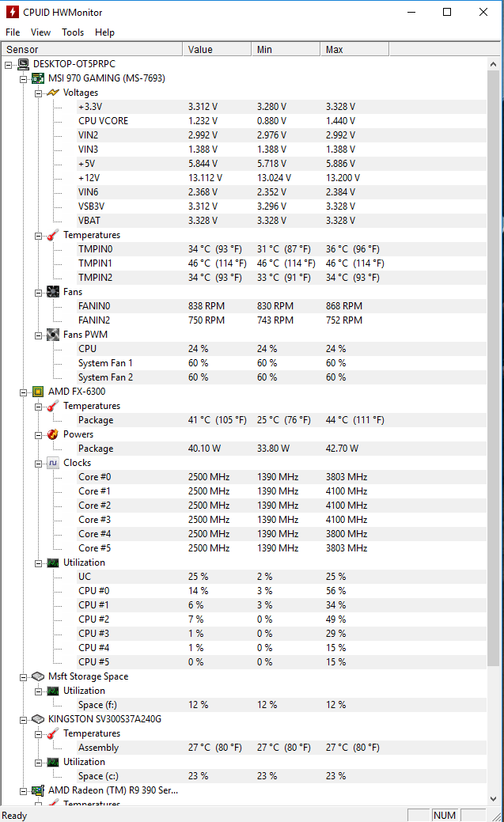Click the Voltages lightning bolt icon
The image size is (504, 822).
(53, 93)
